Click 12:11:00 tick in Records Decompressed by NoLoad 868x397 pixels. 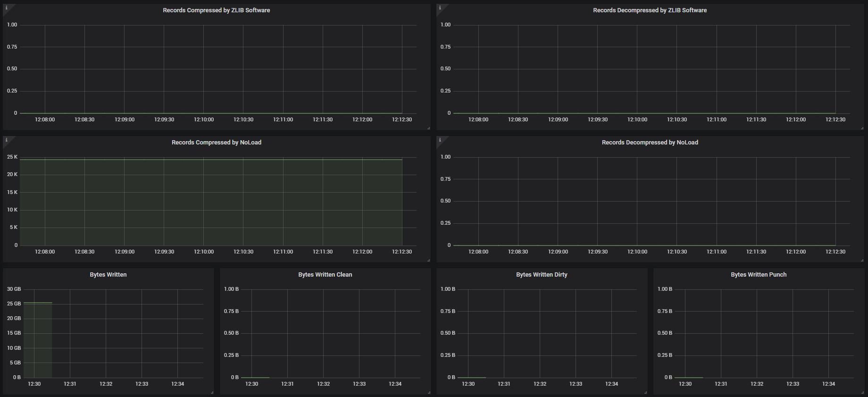[x=717, y=252]
